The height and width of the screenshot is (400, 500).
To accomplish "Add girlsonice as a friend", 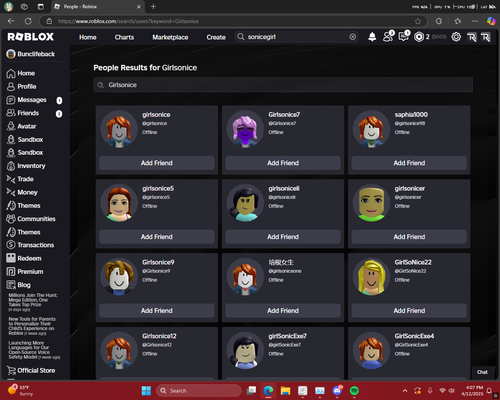I will (157, 163).
